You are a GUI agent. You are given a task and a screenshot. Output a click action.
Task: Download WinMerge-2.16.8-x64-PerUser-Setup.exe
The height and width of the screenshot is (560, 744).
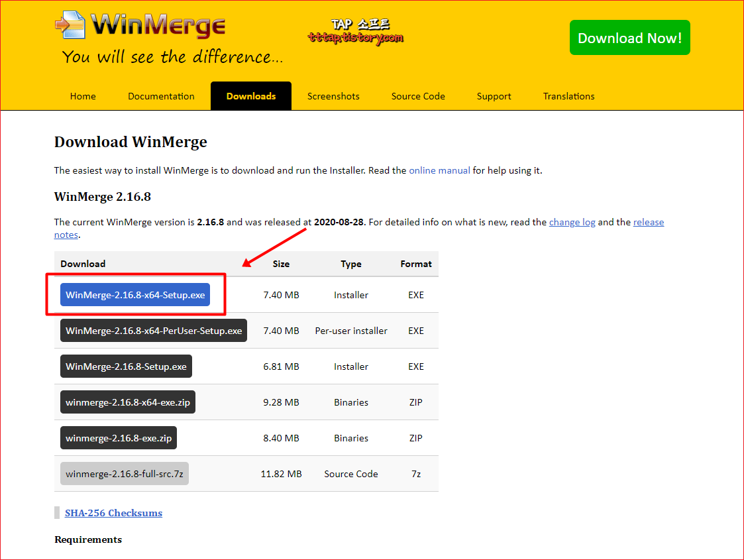pos(154,331)
